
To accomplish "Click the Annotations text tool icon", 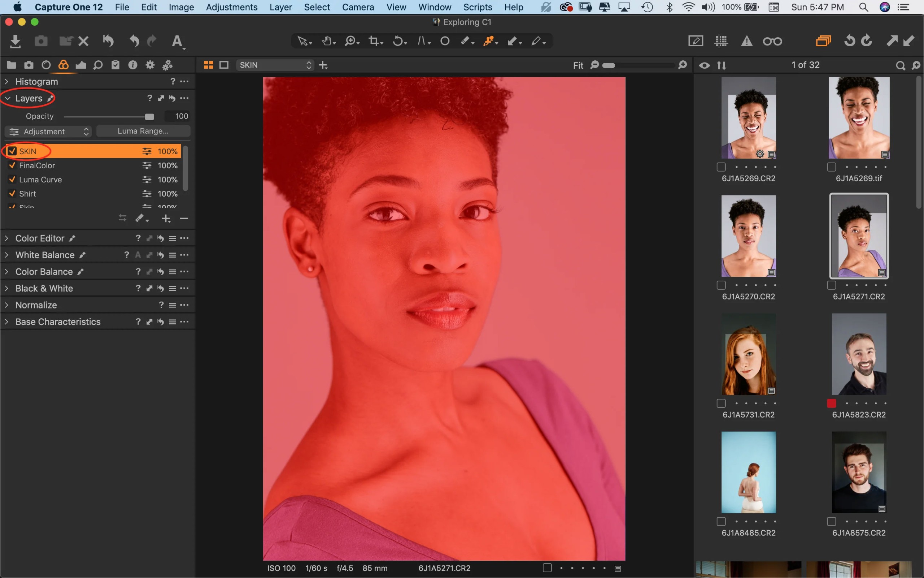I will point(178,41).
